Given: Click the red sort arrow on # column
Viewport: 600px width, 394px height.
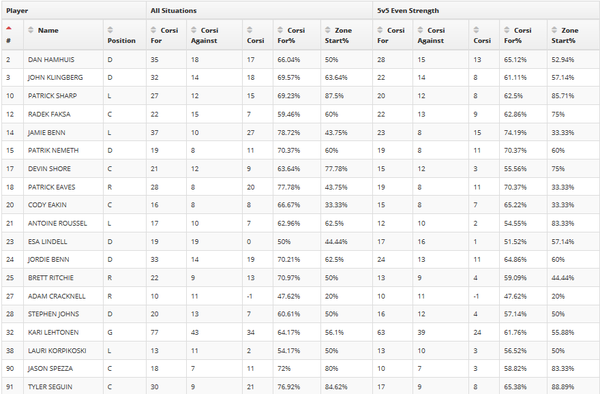Looking at the screenshot, I should (9, 28).
